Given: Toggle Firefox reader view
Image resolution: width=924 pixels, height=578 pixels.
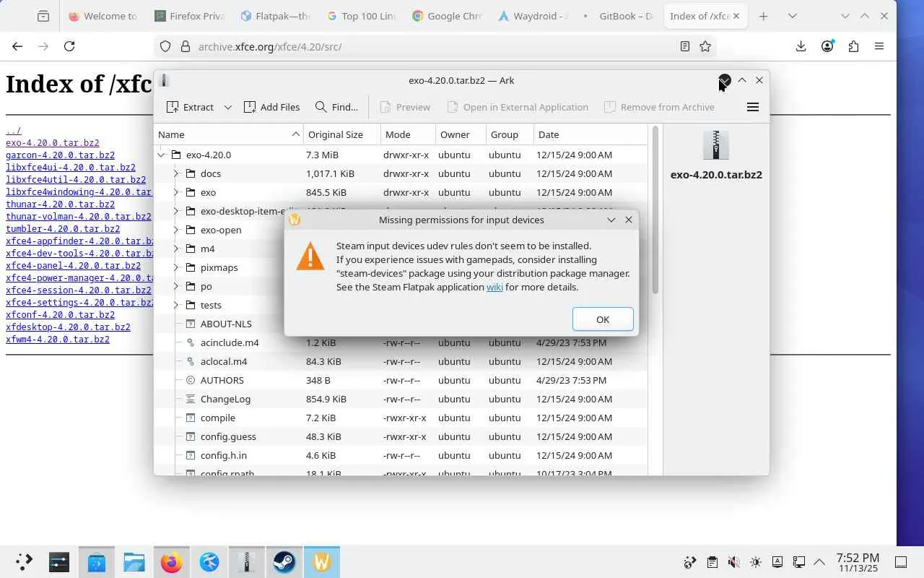Looking at the screenshot, I should pyautogui.click(x=685, y=46).
